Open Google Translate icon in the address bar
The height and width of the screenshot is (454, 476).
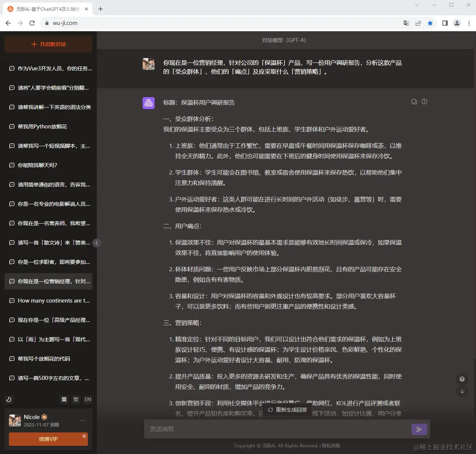(406, 23)
